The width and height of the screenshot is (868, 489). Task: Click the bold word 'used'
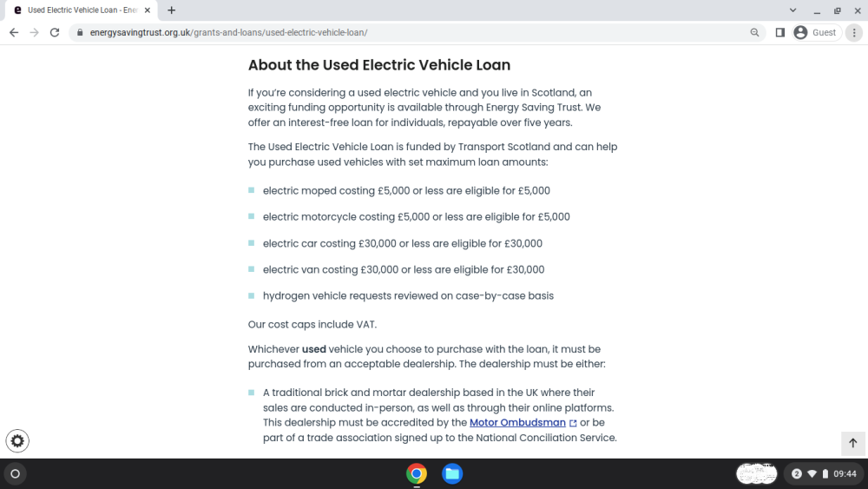click(x=314, y=349)
